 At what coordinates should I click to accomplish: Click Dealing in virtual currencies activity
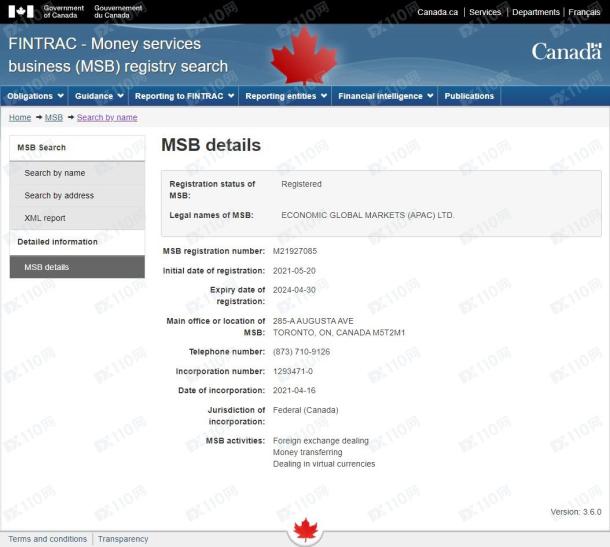coord(324,464)
